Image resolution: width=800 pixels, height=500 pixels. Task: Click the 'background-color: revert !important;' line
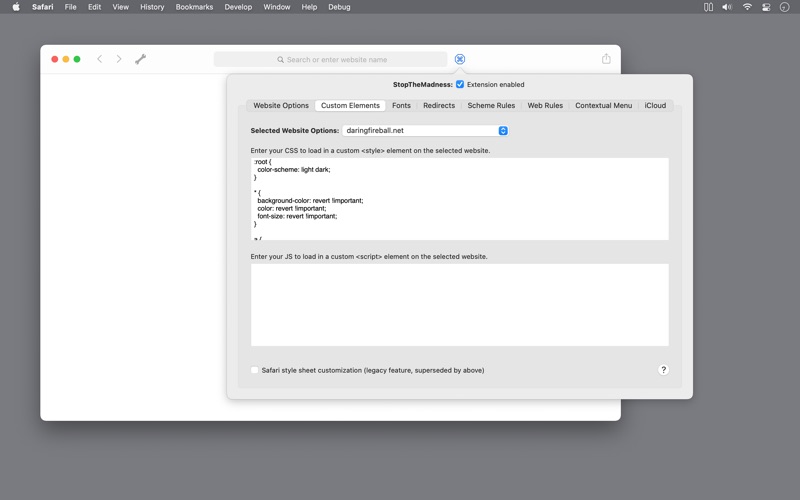point(310,201)
